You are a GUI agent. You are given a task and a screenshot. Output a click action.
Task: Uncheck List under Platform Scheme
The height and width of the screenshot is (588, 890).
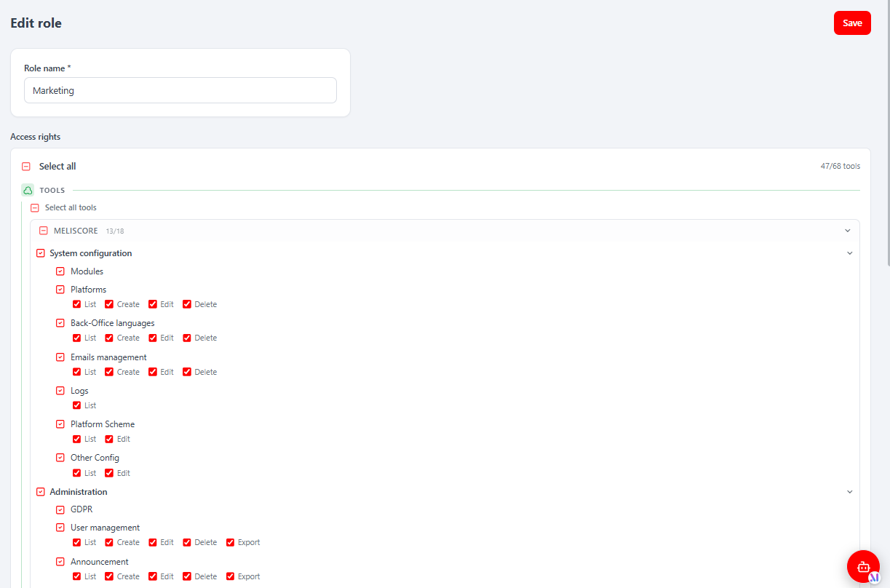coord(76,439)
